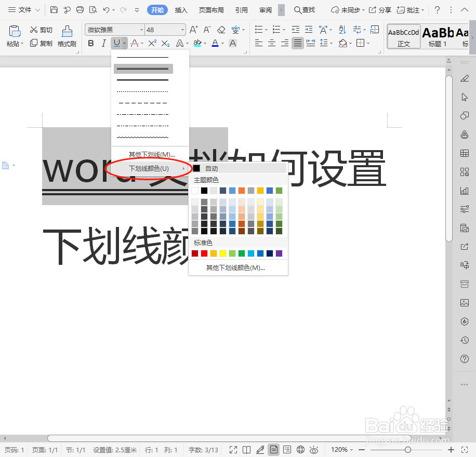Click the Clear Formatting eraser icon

(221, 30)
